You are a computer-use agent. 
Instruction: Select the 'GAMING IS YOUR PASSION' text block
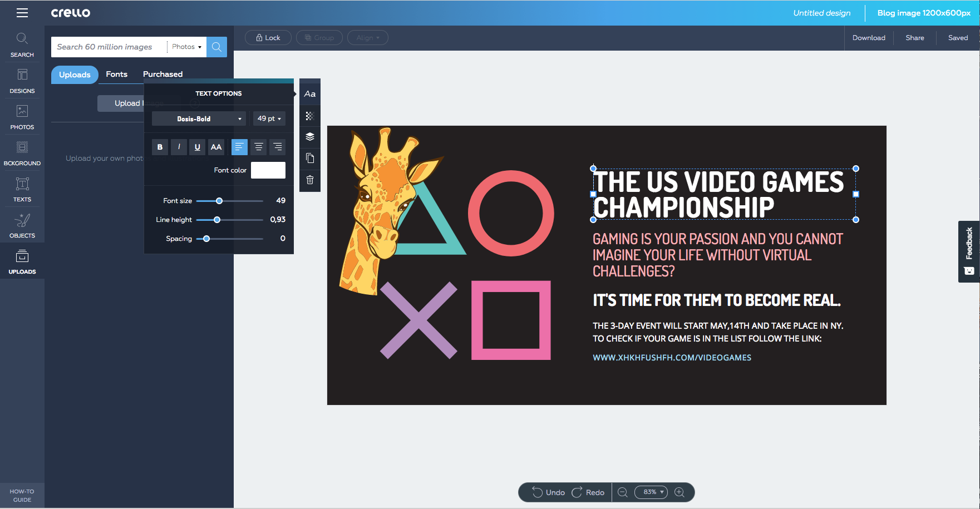[718, 255]
